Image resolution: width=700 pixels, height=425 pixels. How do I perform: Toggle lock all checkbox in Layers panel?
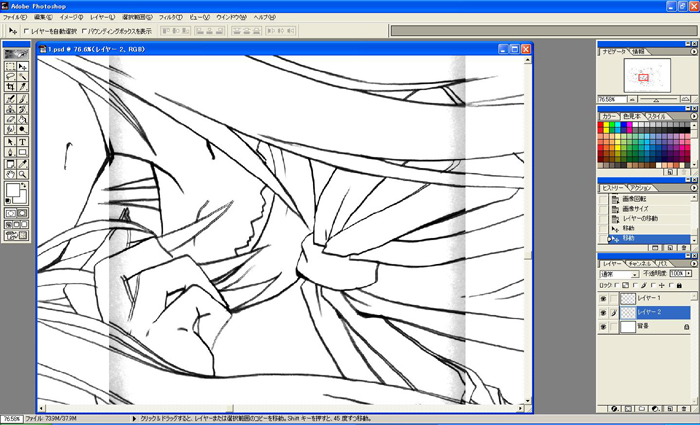pyautogui.click(x=671, y=285)
